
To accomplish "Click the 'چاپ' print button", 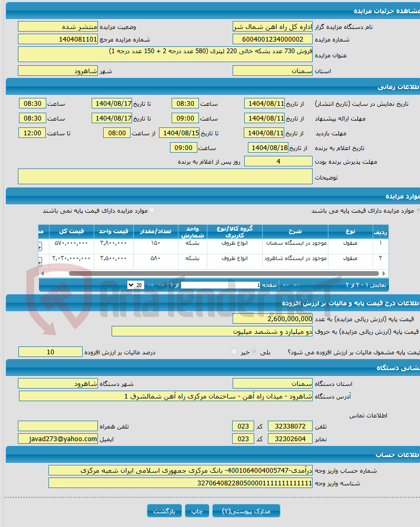I will coord(197,511).
